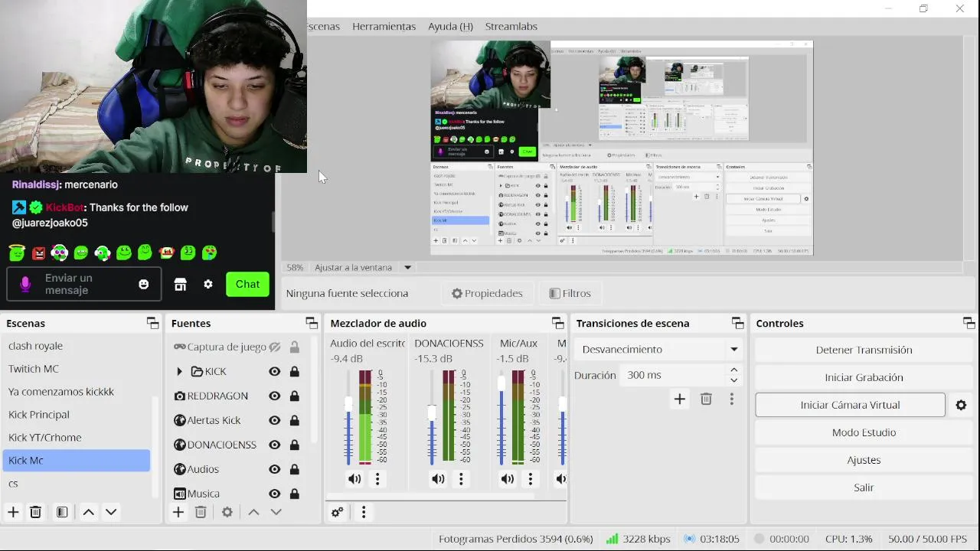Open source properties gear in Fuentes toolbar
This screenshot has width=980, height=551.
tap(227, 512)
